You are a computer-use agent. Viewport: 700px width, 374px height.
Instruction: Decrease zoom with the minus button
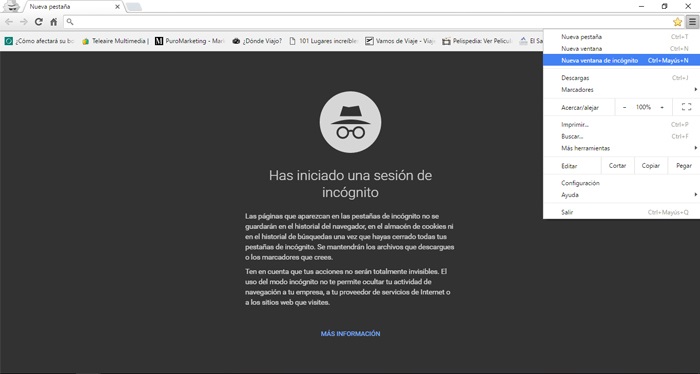[624, 107]
